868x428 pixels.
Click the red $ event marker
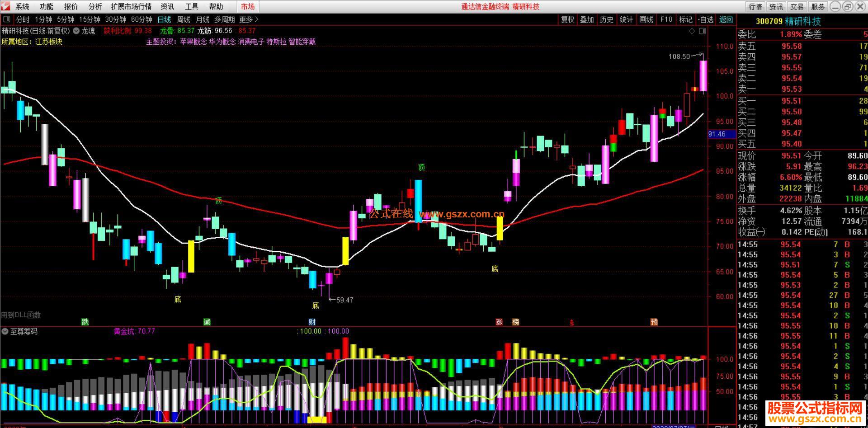click(x=572, y=323)
